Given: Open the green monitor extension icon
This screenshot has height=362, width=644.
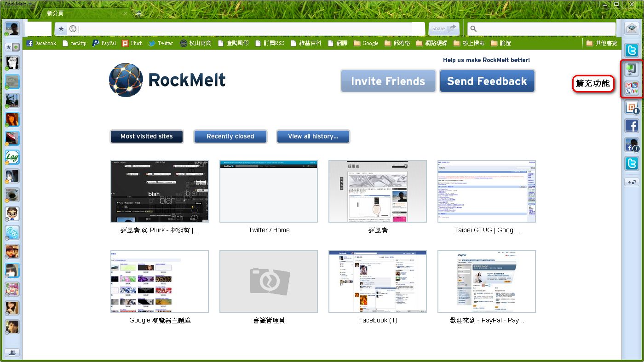Looking at the screenshot, I should (632, 69).
